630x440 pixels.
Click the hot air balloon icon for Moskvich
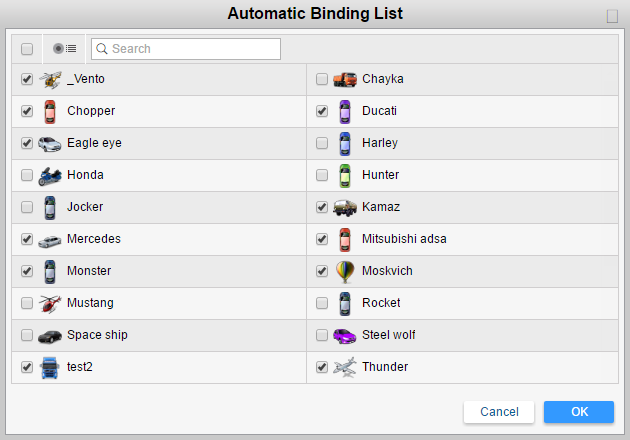tap(345, 271)
